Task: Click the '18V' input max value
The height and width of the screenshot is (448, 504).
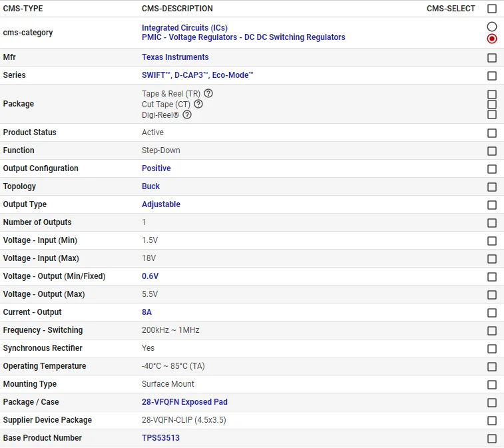Action: (x=149, y=258)
